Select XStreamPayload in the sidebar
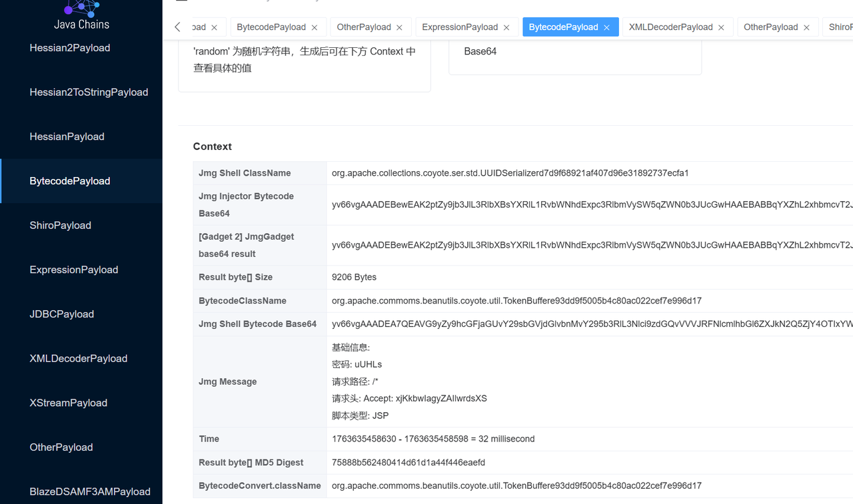This screenshot has width=853, height=504. (x=68, y=403)
